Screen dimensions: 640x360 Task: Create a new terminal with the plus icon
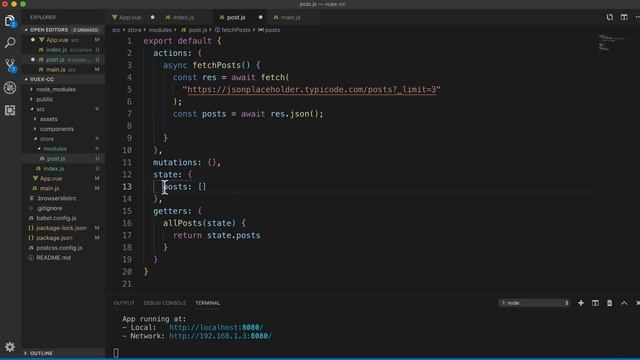(581, 303)
